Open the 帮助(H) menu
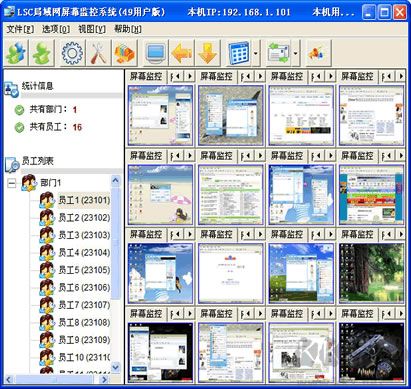This screenshot has height=389, width=411. (128, 29)
